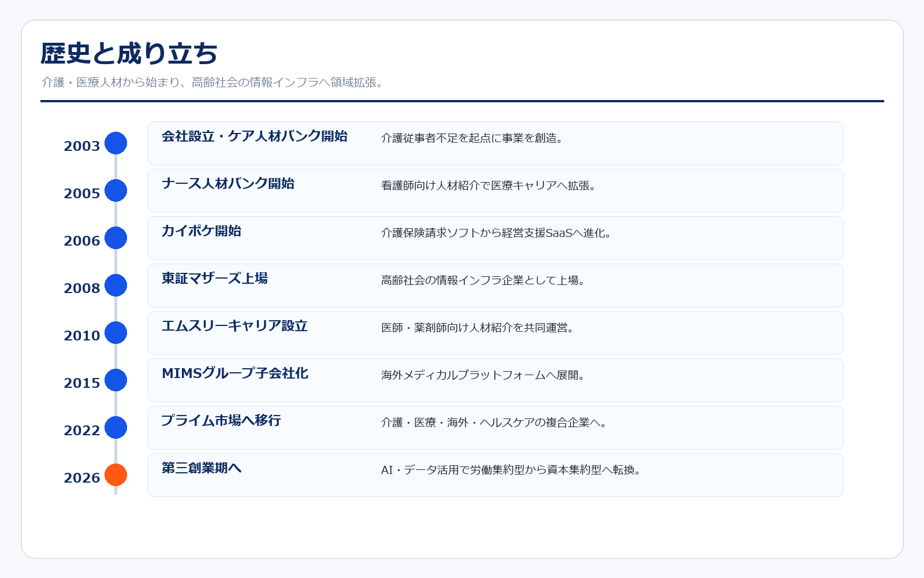Click the orange 2026 timeline dot
This screenshot has height=578, width=924.
coord(115,475)
